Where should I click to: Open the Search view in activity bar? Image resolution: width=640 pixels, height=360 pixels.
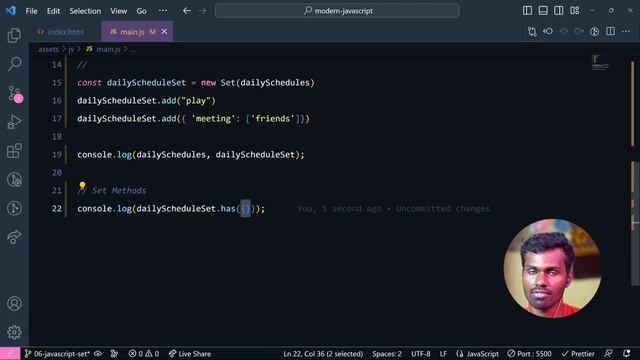point(14,64)
